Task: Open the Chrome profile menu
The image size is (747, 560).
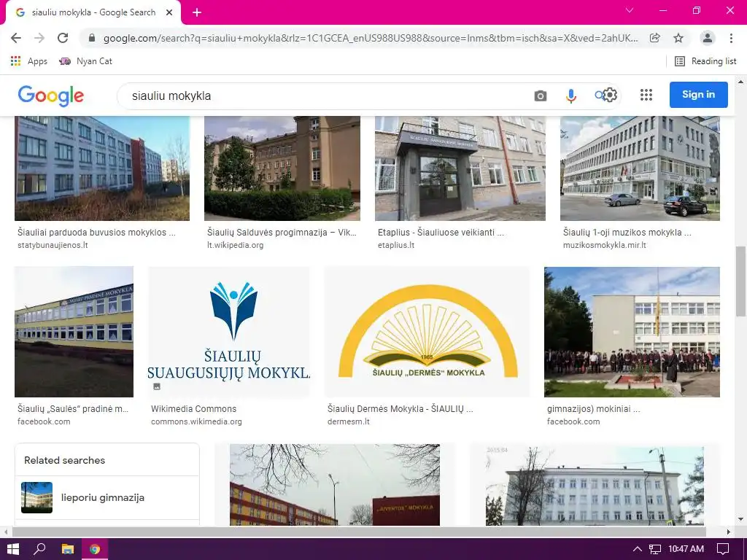Action: (x=708, y=38)
